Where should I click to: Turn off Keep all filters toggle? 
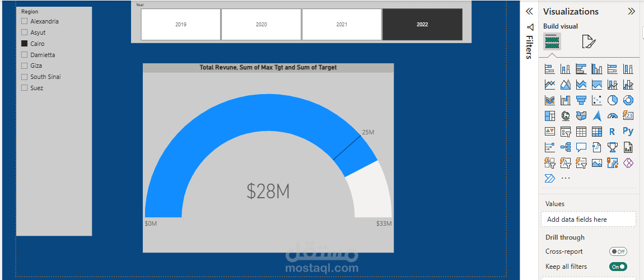(618, 267)
